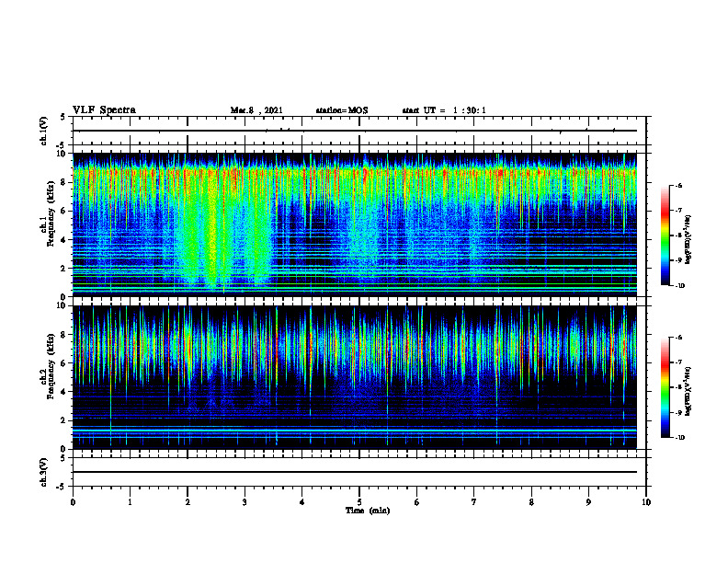
Task: Click the "10" tick of ch.1 frequency axis
Action: (x=62, y=154)
